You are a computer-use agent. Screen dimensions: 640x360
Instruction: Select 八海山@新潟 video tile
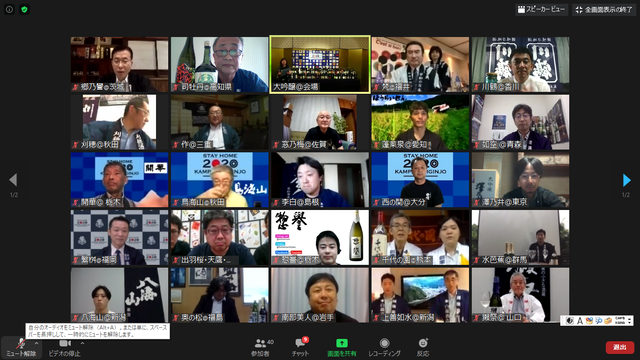(120, 295)
